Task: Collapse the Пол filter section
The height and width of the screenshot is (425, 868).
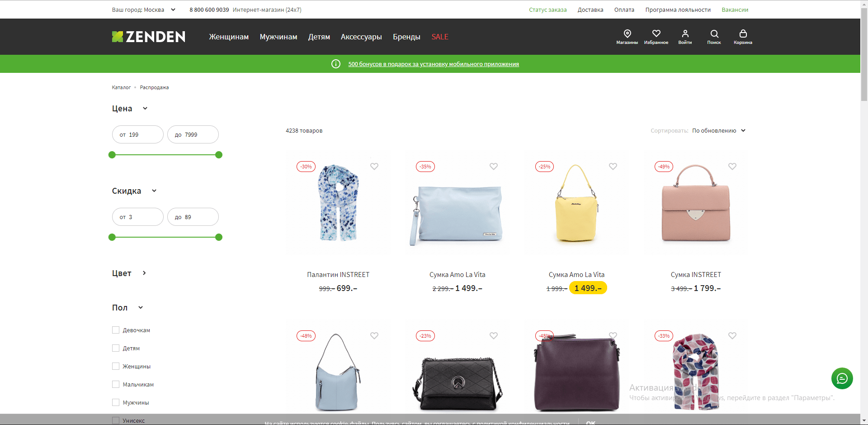Action: (x=127, y=308)
